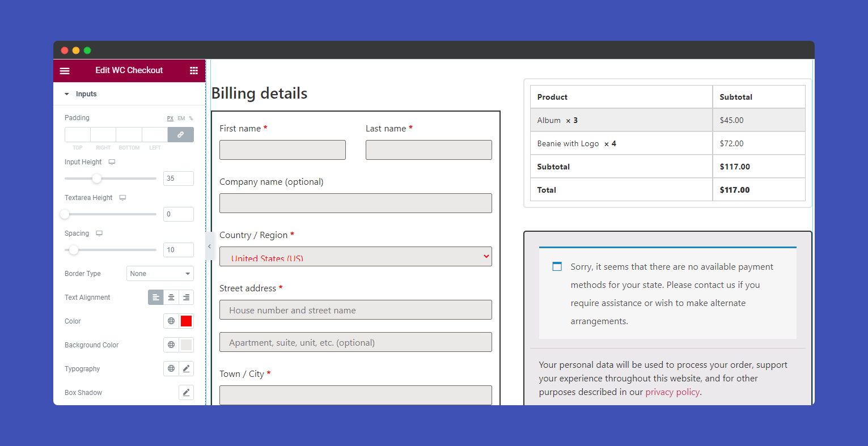Toggle linked padding values icon
868x446 pixels.
(x=181, y=135)
